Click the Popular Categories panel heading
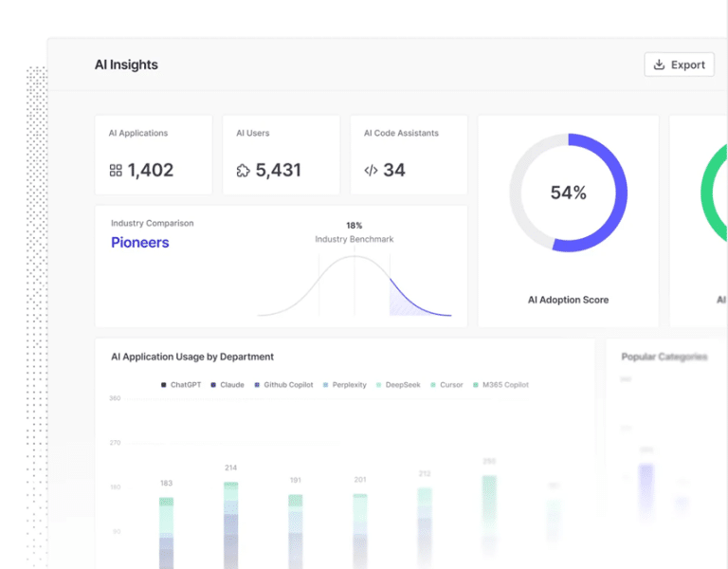Viewport: 728px width, 569px height. tap(664, 357)
